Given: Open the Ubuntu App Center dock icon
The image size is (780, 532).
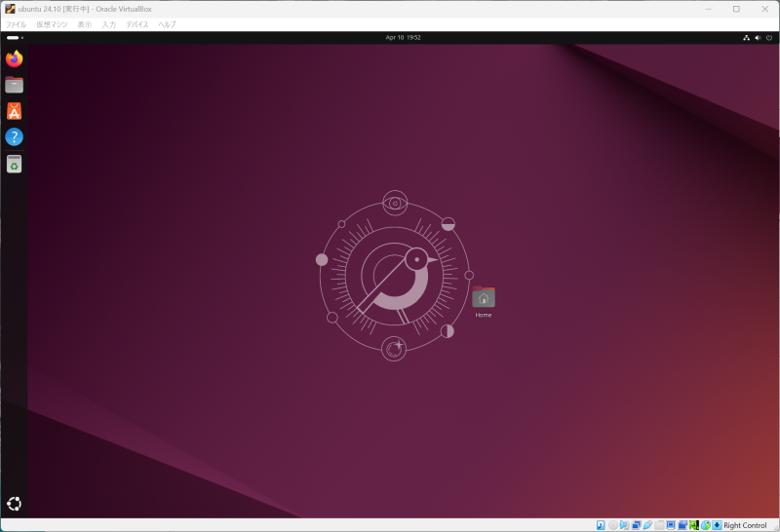Looking at the screenshot, I should point(14,111).
